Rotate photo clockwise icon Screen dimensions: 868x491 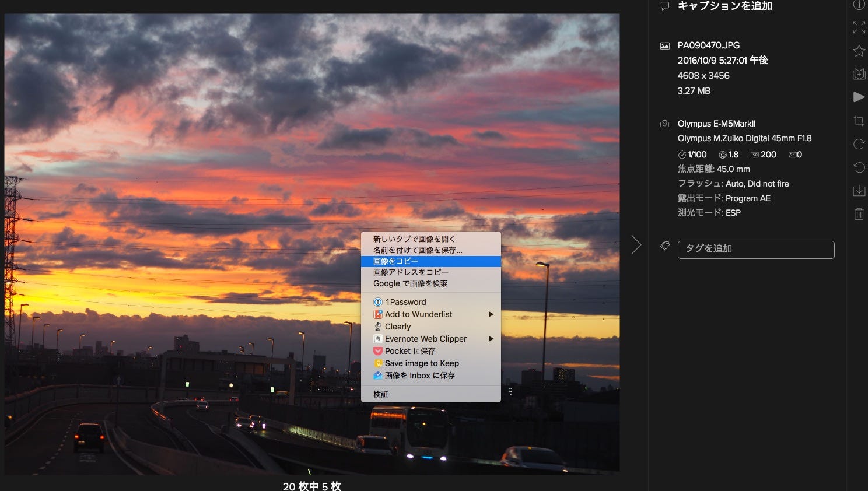point(859,144)
